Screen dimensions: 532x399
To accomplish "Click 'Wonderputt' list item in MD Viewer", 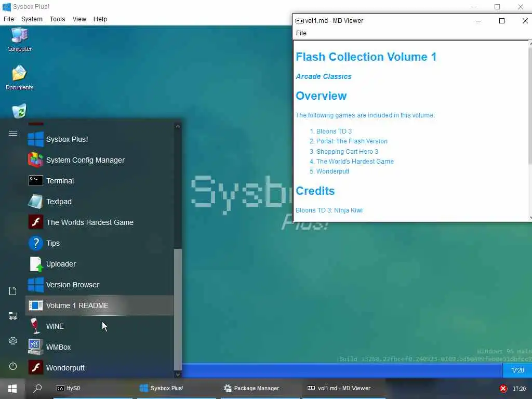I will [x=332, y=171].
